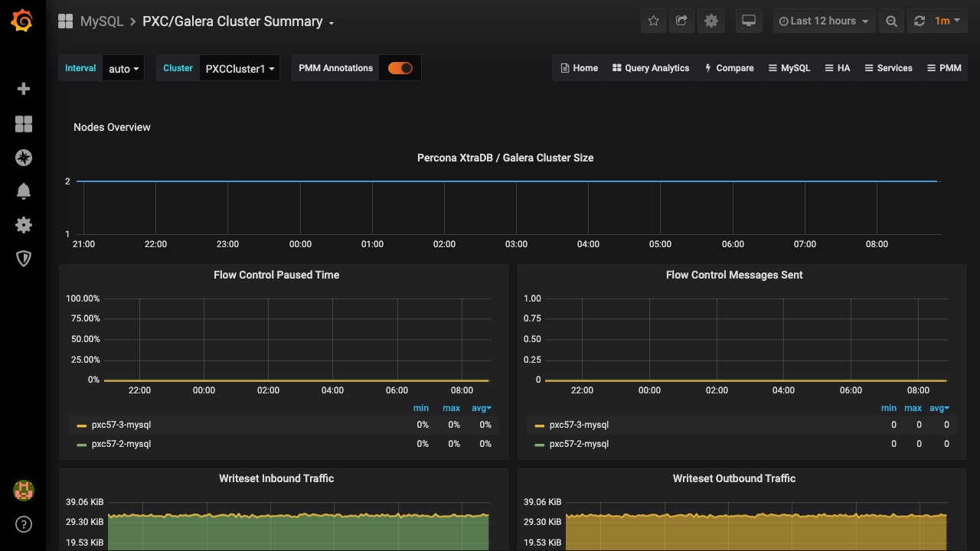Click the share dashboard icon
The image size is (980, 551).
(681, 21)
